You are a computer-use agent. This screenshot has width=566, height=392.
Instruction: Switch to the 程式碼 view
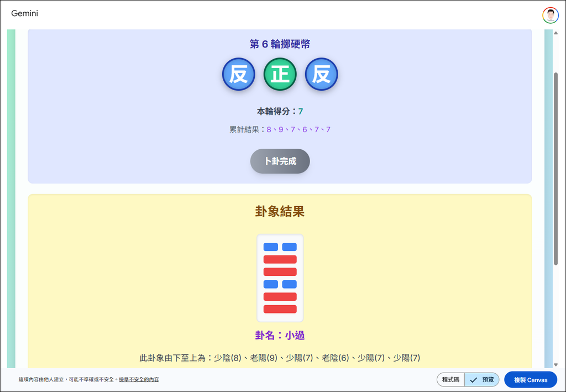pyautogui.click(x=450, y=380)
